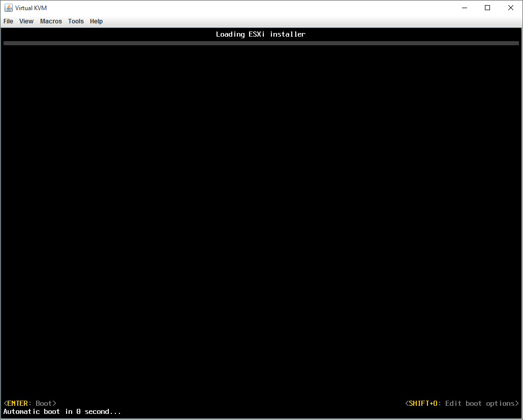Click the yellow SHIFT+O key label
Image resolution: width=523 pixels, height=420 pixels.
click(423, 403)
